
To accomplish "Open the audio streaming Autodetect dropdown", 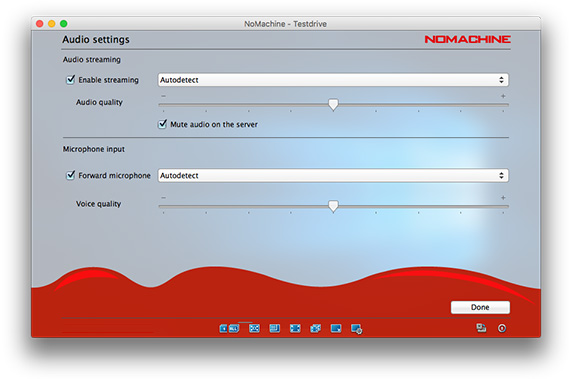I will tap(333, 80).
